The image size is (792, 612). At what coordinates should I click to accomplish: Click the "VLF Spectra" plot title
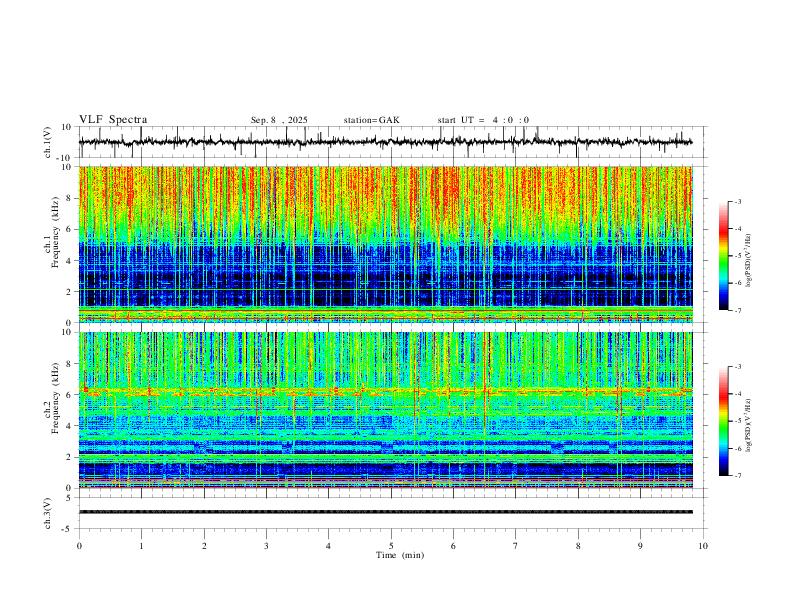click(x=113, y=120)
